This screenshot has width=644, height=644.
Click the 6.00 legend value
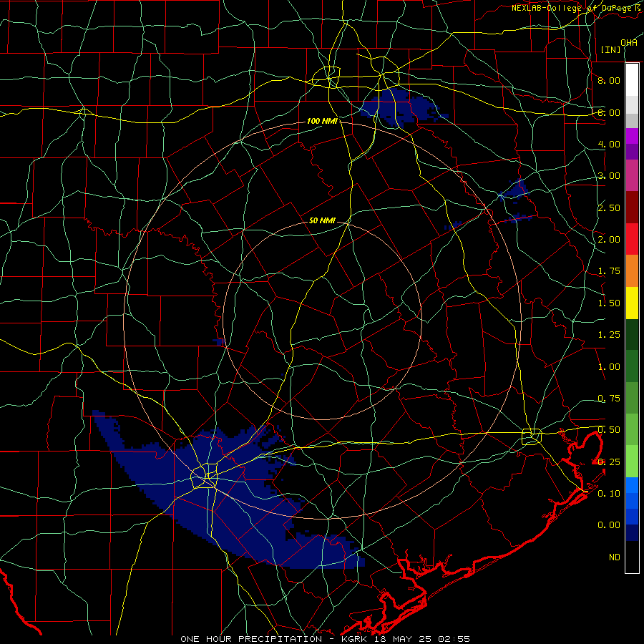[x=609, y=112]
